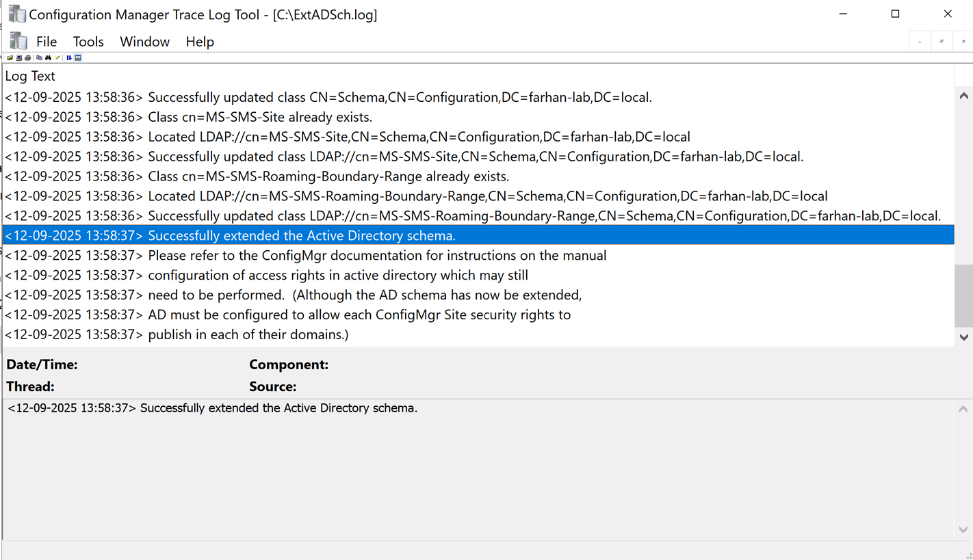This screenshot has width=973, height=560.
Task: Click the Print toolbar icon
Action: coord(28,58)
